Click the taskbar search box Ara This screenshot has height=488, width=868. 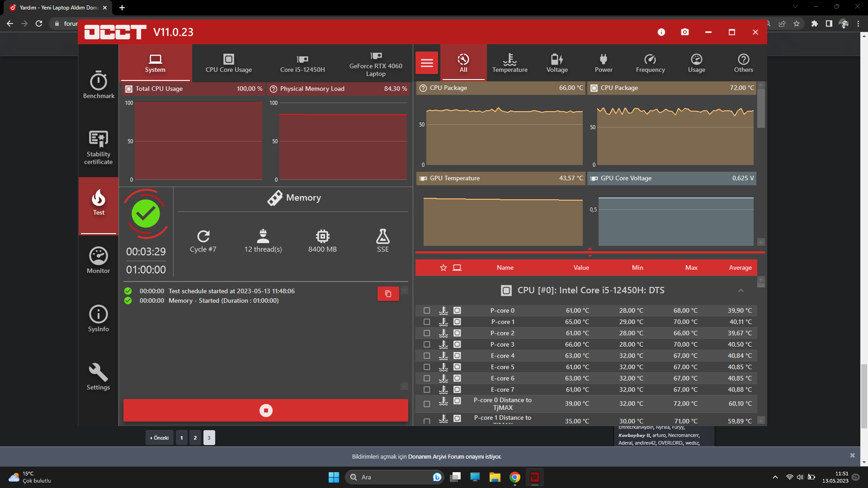[x=394, y=477]
